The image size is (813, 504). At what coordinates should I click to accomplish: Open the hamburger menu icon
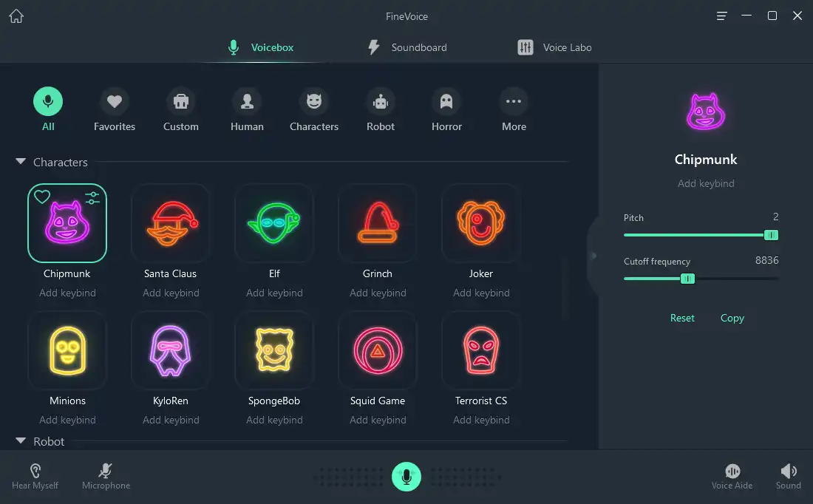pyautogui.click(x=721, y=16)
